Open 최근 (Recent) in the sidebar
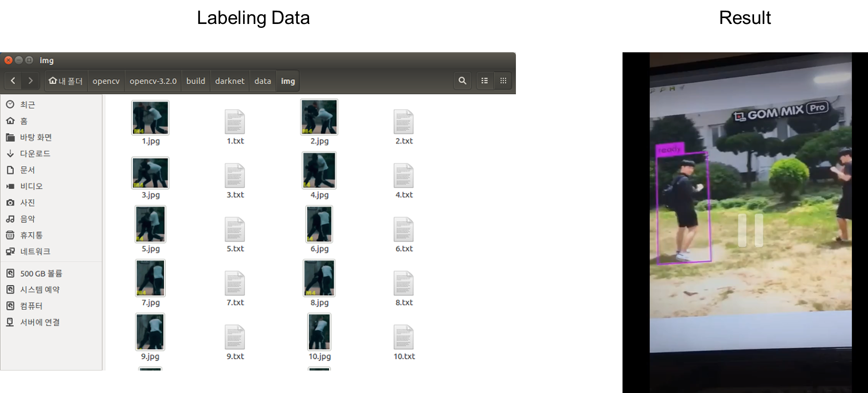The height and width of the screenshot is (393, 868). tap(27, 105)
